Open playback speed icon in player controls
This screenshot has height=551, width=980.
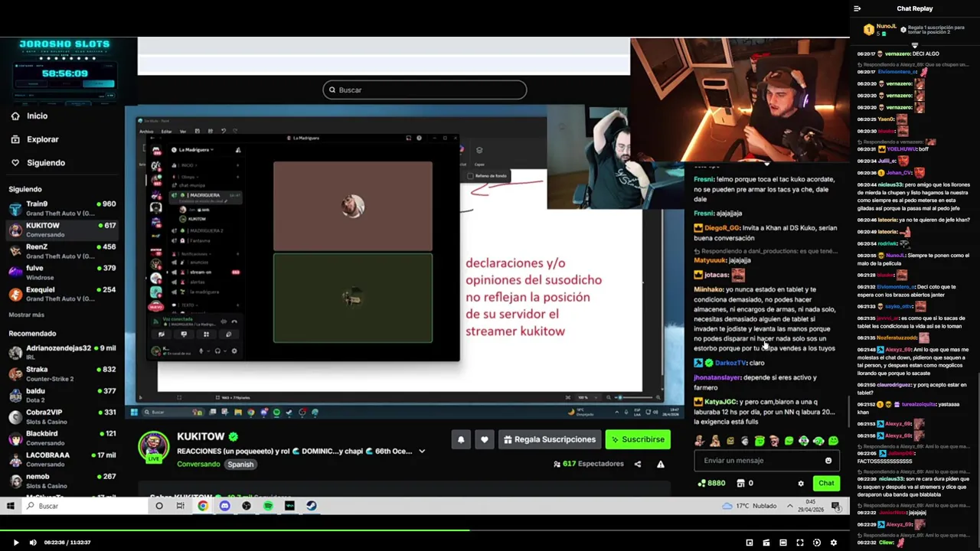click(x=817, y=543)
